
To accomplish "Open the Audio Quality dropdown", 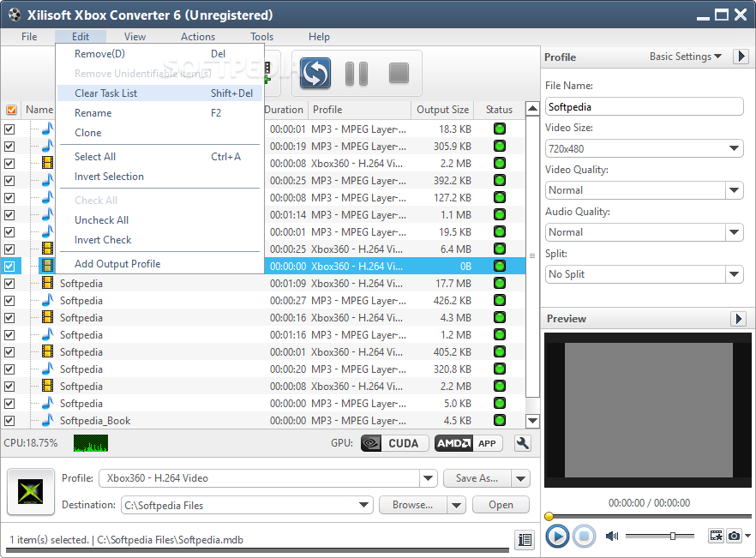I will coord(734,232).
